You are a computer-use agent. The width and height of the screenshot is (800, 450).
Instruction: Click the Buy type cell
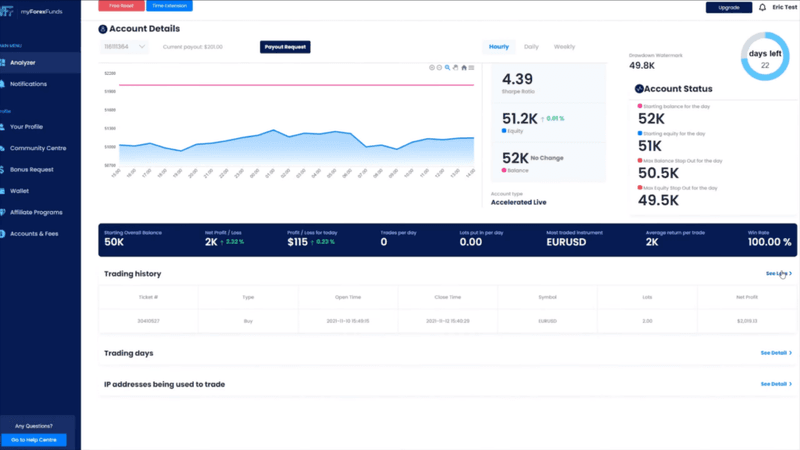click(x=248, y=321)
